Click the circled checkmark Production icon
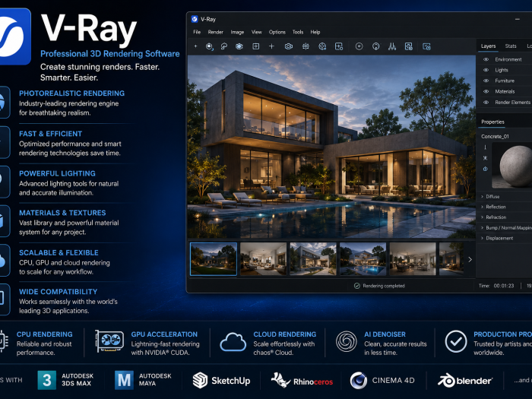 point(456,341)
